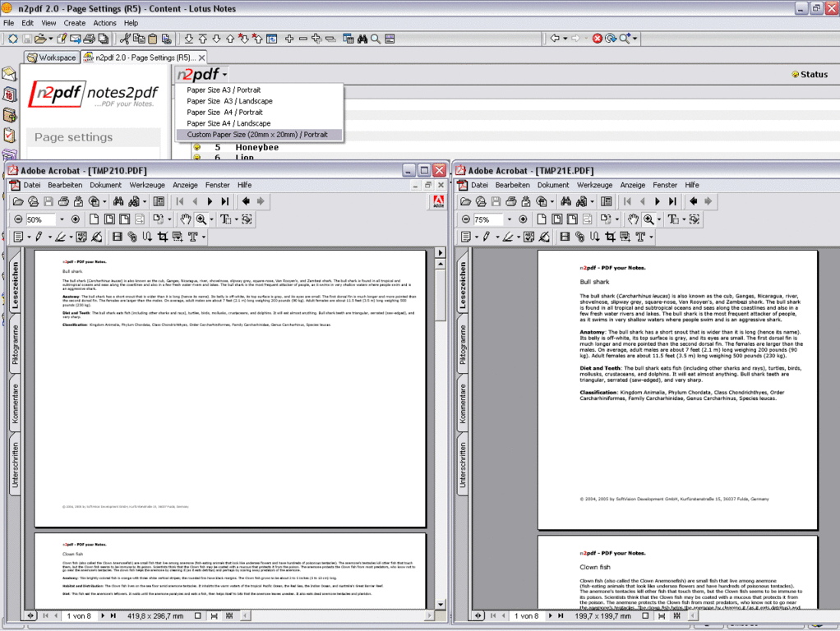This screenshot has height=631, width=840.
Task: Click the Go Back arrow in Notes navigation bar
Action: coord(555,39)
